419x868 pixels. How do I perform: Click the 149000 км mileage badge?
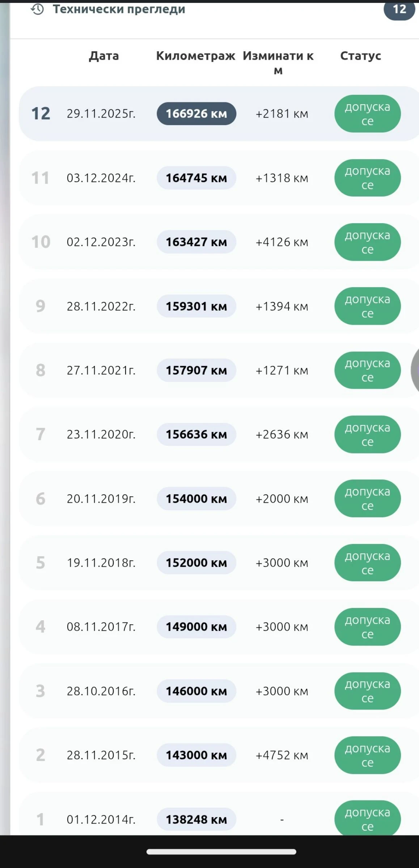[x=196, y=627]
